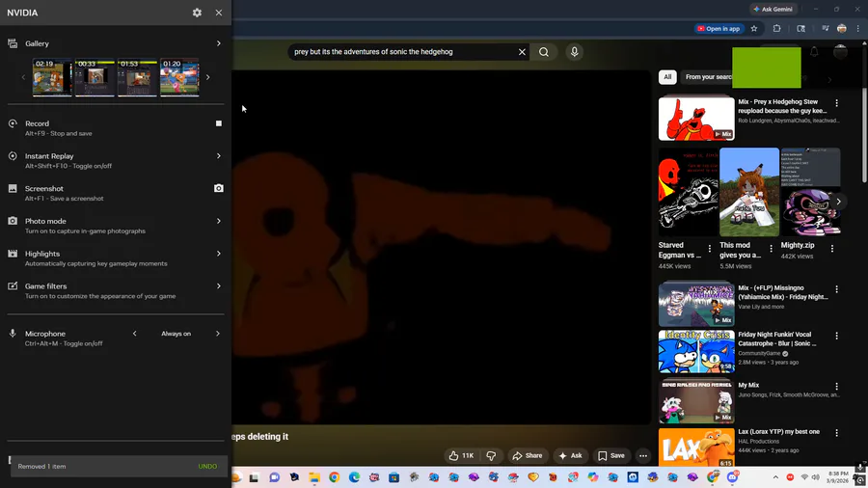Screen dimensions: 868x488
Task: Select the From your search chip
Action: (x=707, y=77)
